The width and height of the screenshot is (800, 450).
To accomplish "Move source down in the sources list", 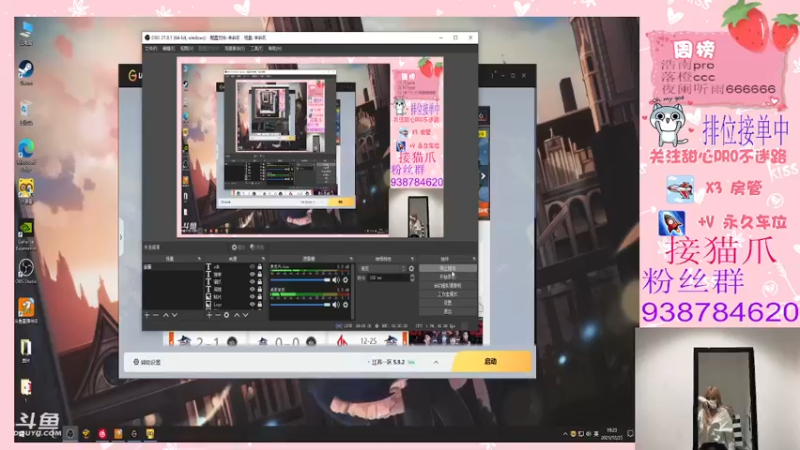I will click(245, 315).
